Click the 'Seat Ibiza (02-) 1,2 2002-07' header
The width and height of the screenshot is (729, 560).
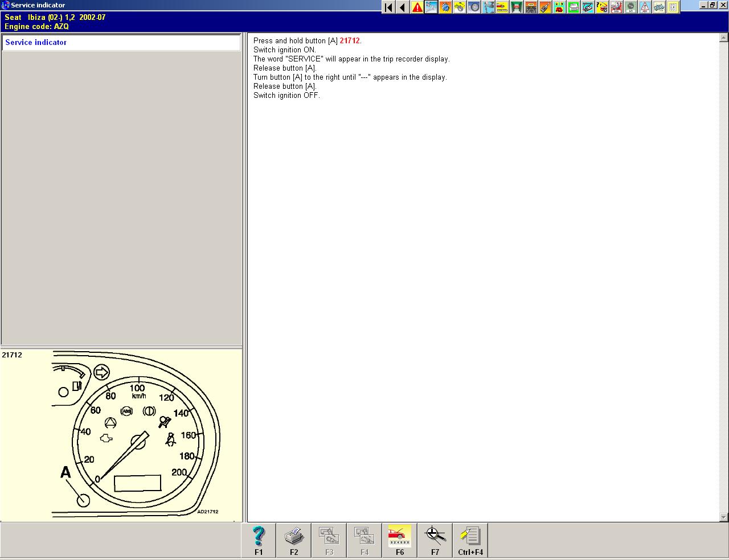(x=55, y=18)
